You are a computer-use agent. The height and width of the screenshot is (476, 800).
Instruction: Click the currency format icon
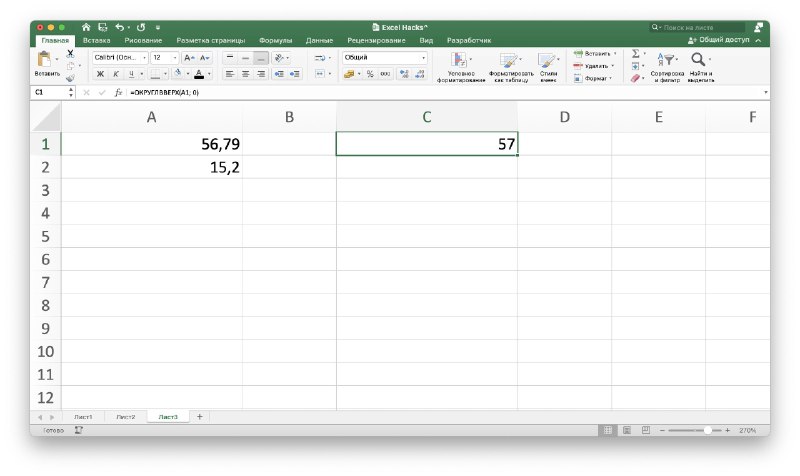(x=349, y=74)
